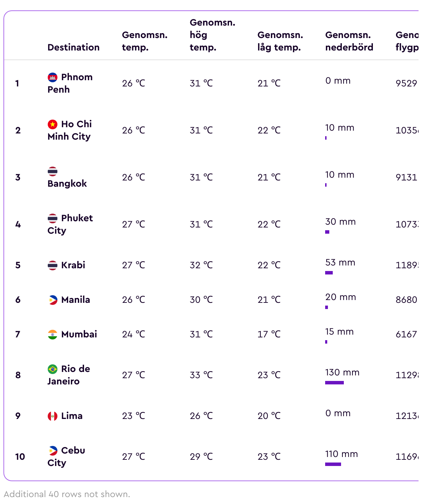The width and height of the screenshot is (422, 504).
Task: Click the Vietnam flag next to Ho Chi Minh City
Action: 53,124
